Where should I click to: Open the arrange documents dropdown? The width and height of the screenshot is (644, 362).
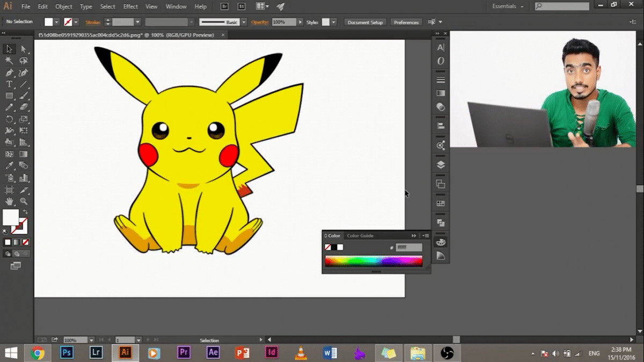pos(262,6)
